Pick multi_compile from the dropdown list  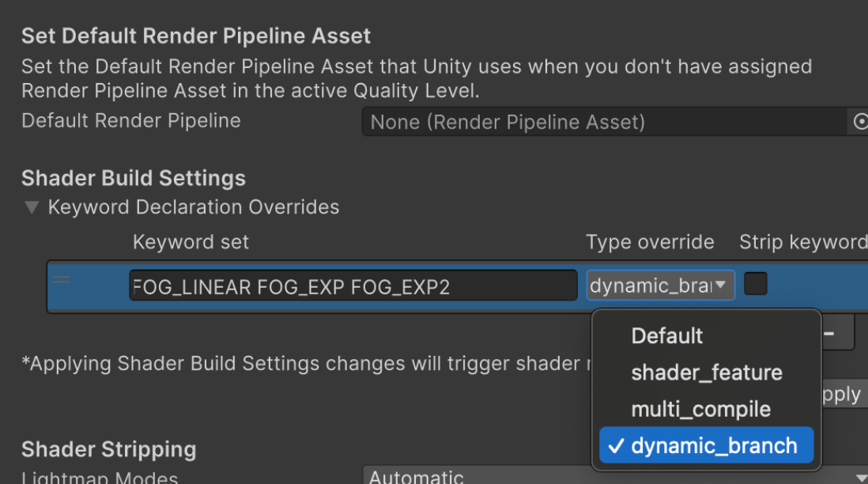pyautogui.click(x=700, y=409)
